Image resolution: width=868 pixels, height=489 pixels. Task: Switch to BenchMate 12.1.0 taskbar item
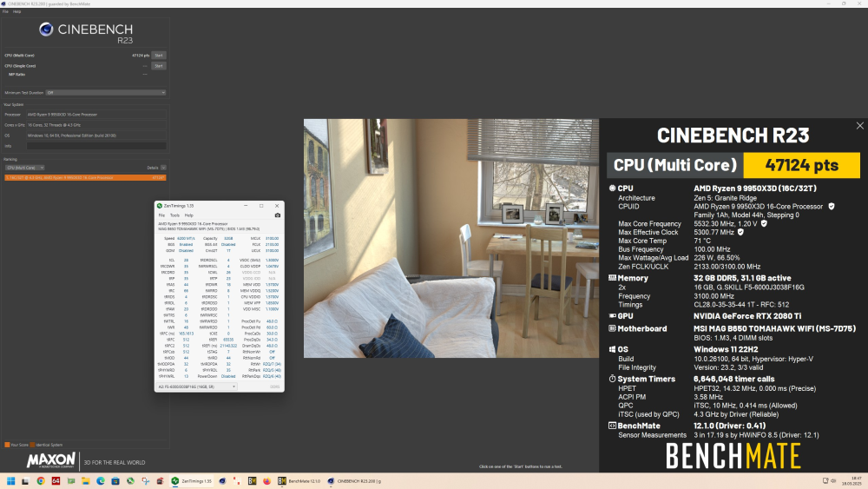tap(299, 480)
